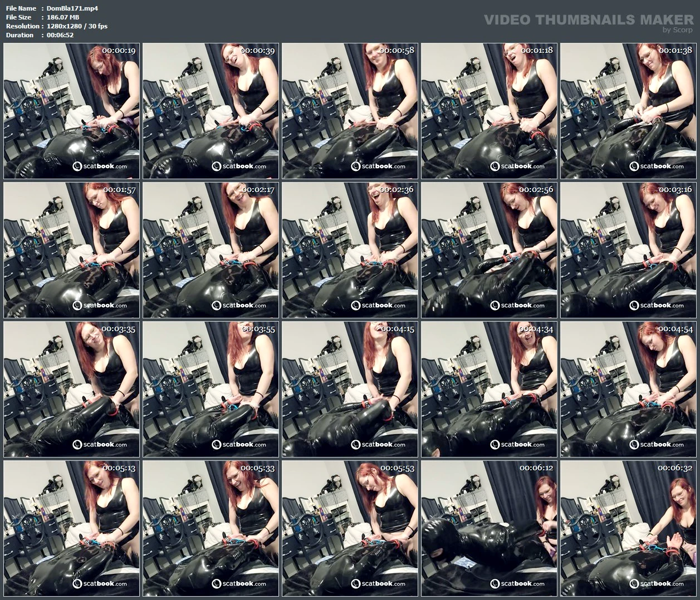Select the frame marked 00:00:39
The height and width of the screenshot is (600, 700).
[211, 111]
